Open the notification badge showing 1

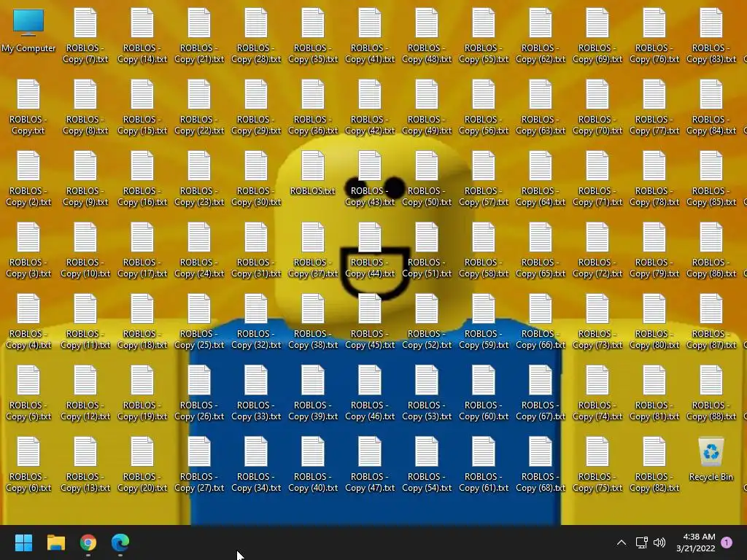727,542
